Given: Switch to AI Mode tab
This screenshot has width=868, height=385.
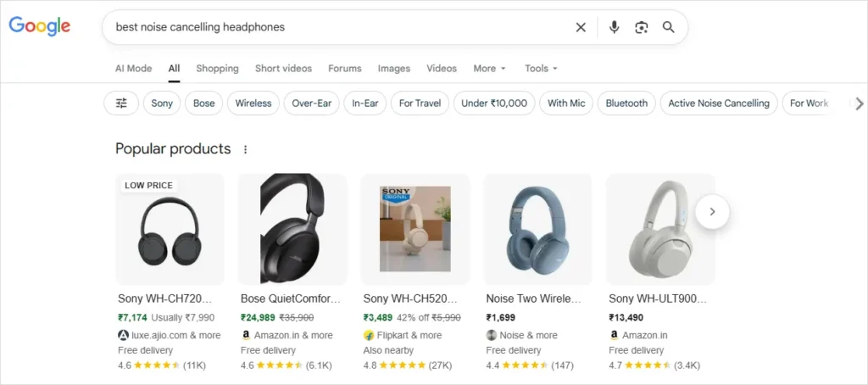Looking at the screenshot, I should [133, 69].
